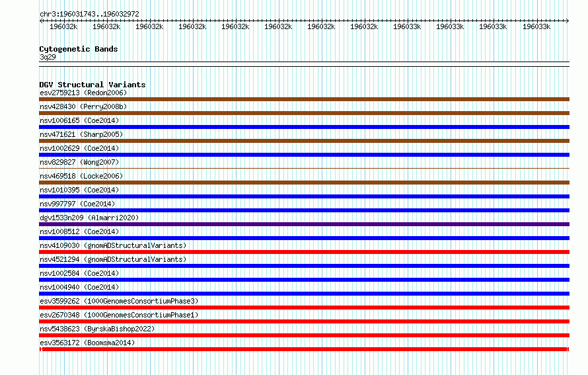Select the nsv1002584 (Coe2014) label
This screenshot has height=375, width=588.
point(79,273)
